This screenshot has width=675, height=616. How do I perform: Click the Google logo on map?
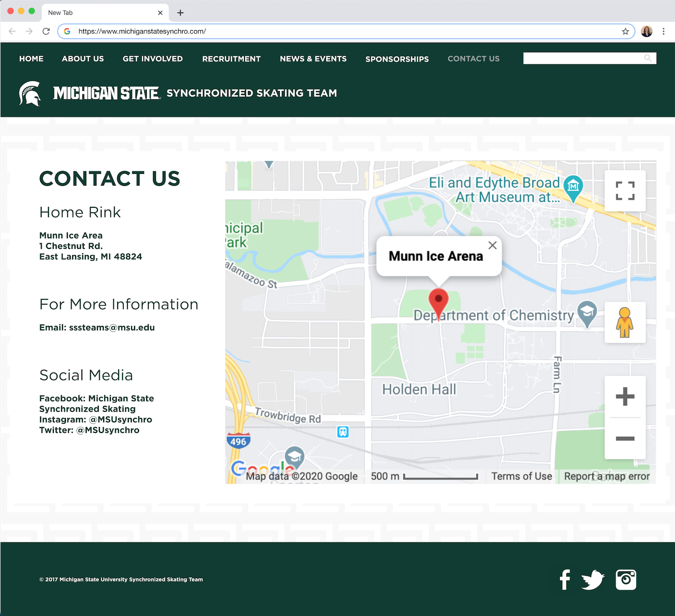tap(261, 468)
